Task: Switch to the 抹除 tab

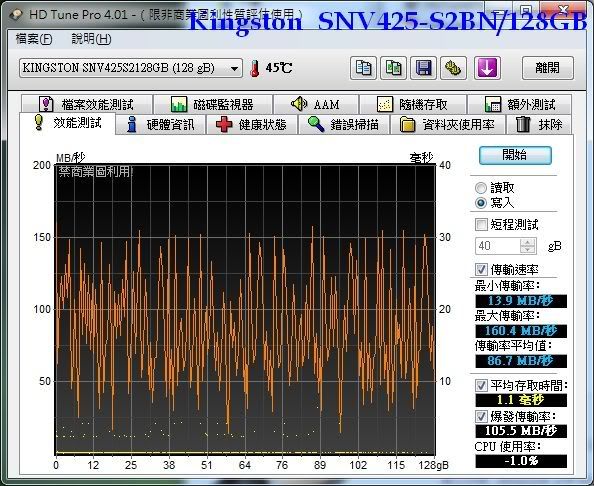Action: pyautogui.click(x=539, y=124)
